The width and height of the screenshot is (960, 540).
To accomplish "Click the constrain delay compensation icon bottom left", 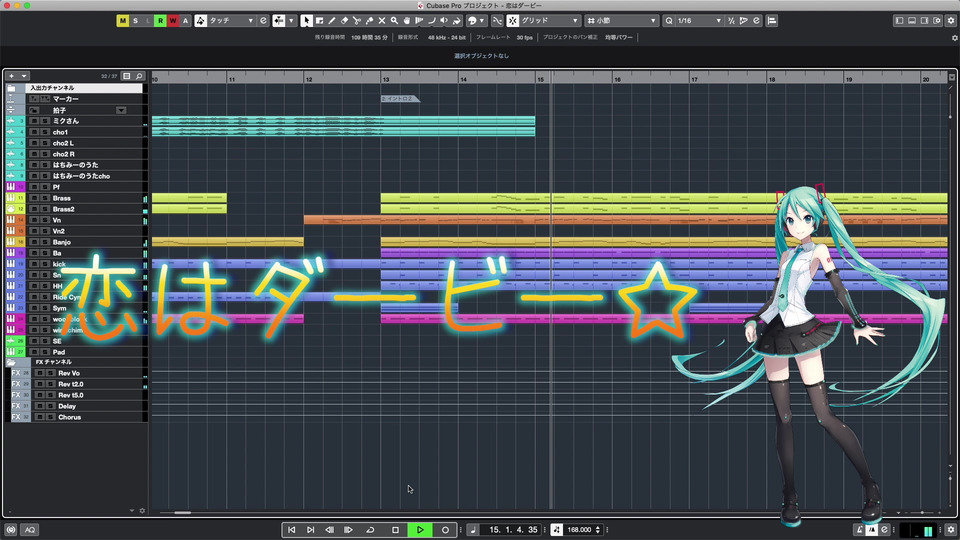I will coord(11,530).
